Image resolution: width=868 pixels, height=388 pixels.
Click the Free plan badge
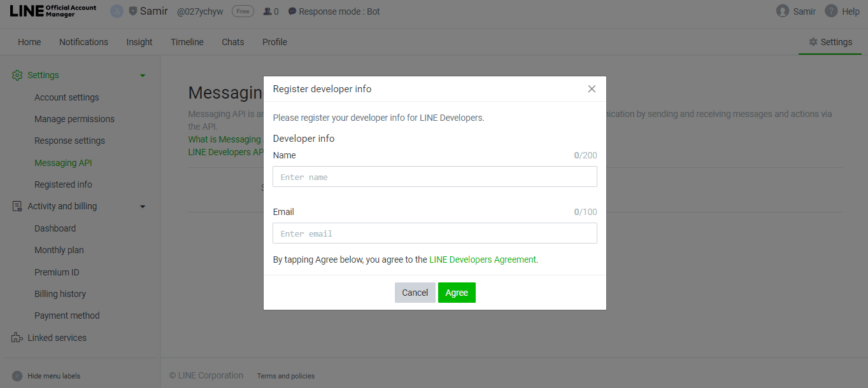tap(243, 11)
